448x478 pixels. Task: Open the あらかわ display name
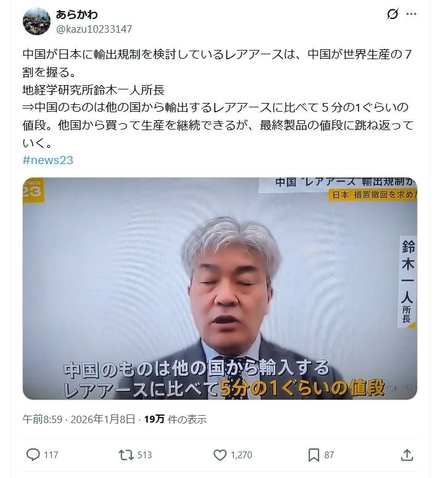point(77,14)
